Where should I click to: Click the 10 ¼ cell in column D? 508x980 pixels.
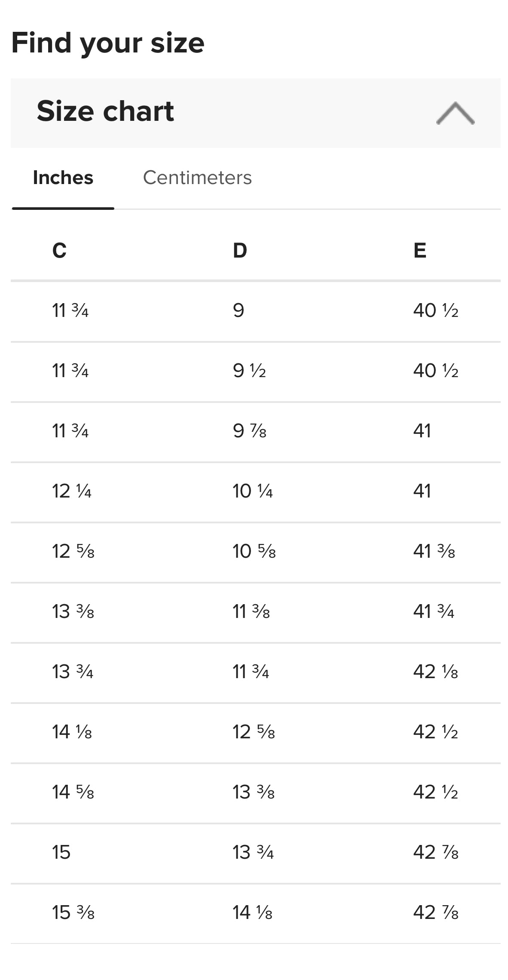[253, 491]
